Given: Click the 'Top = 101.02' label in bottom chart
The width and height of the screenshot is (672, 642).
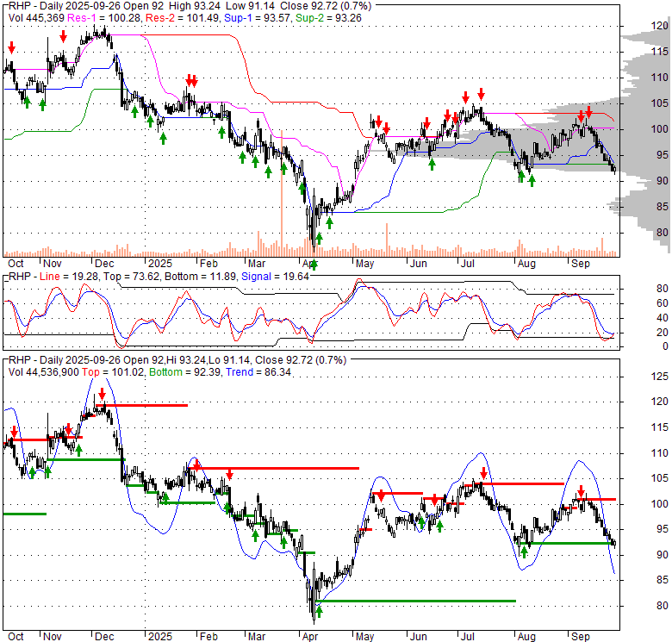Looking at the screenshot, I should pyautogui.click(x=113, y=372).
